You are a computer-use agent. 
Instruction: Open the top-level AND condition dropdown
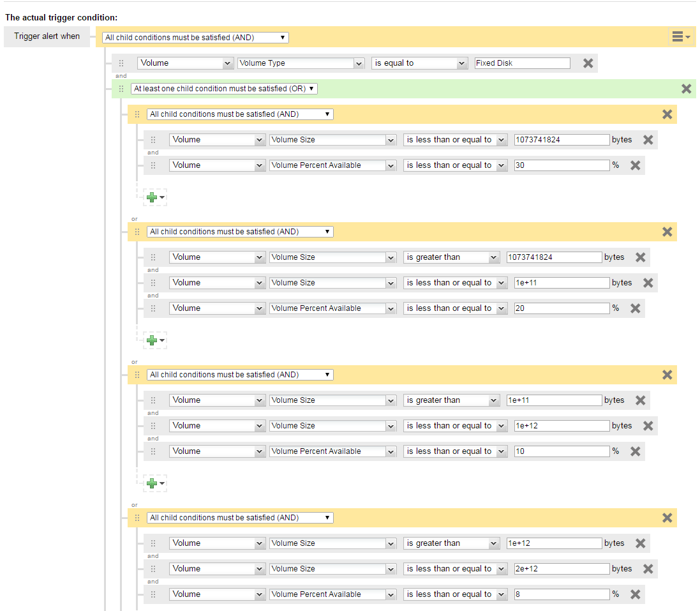coord(195,38)
